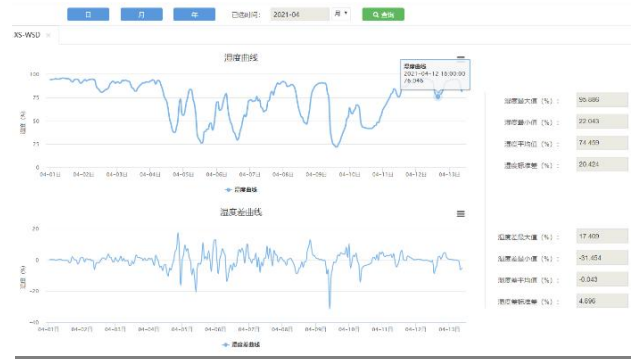Select the 日 day view button

click(x=88, y=14)
